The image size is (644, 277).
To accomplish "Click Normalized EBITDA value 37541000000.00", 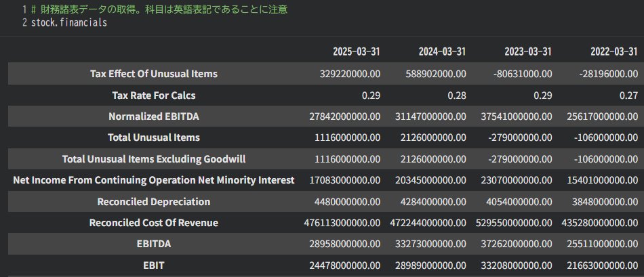I will pos(517,116).
